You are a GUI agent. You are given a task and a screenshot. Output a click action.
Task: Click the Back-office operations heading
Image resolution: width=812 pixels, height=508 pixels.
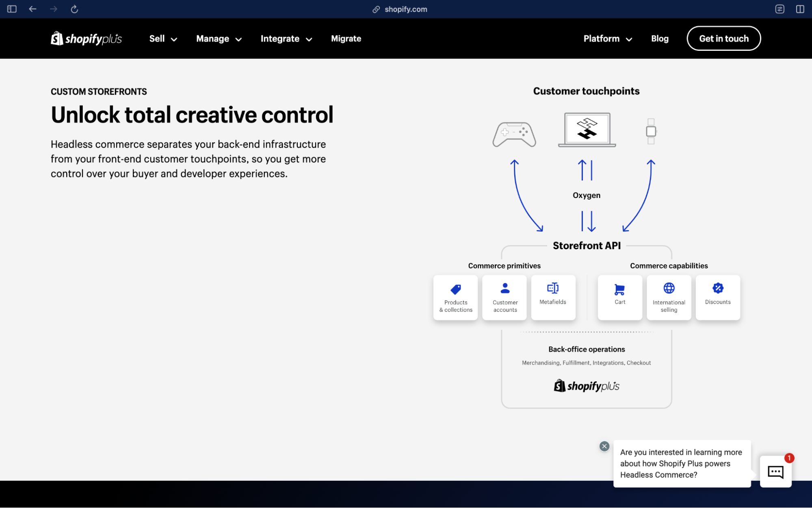point(587,349)
